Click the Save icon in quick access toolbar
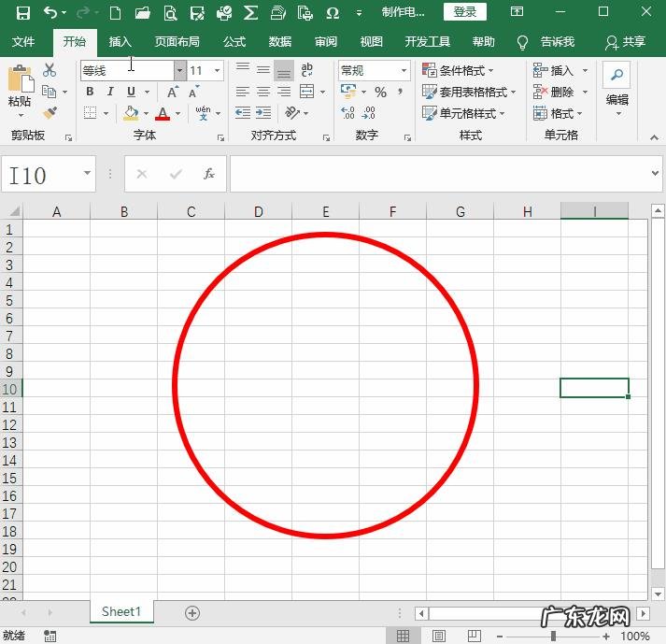 (23, 13)
